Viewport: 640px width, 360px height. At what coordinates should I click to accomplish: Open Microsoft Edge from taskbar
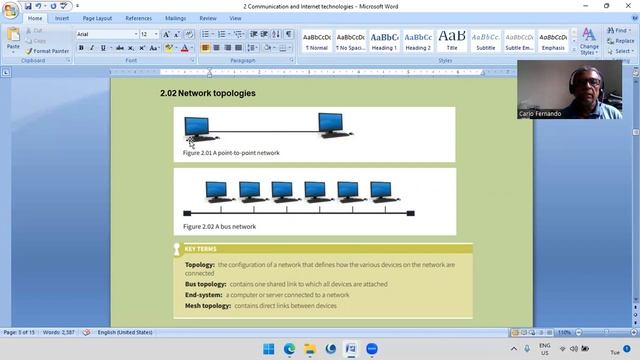289,349
